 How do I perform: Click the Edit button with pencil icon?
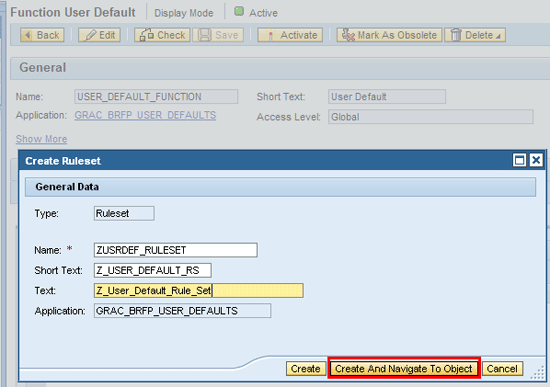(99, 35)
